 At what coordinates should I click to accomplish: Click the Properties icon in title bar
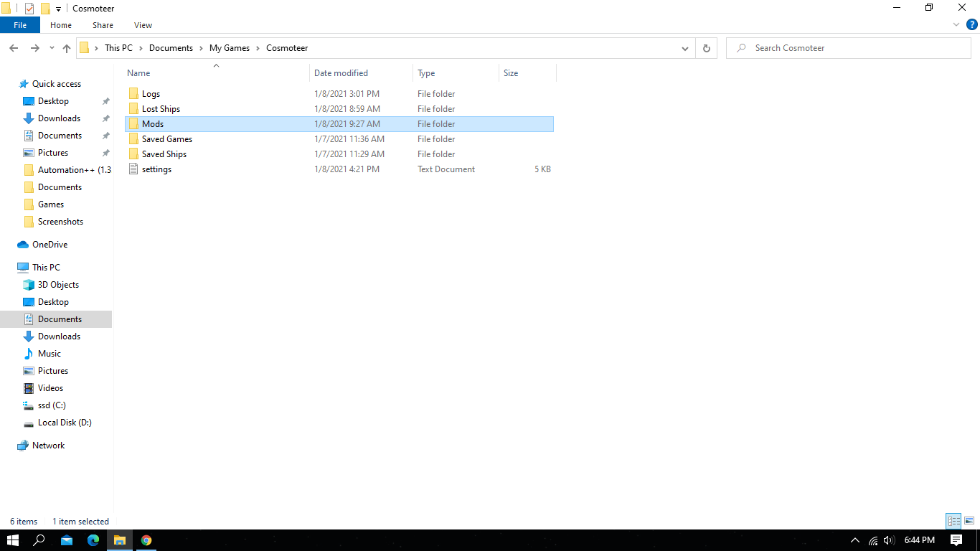point(29,9)
